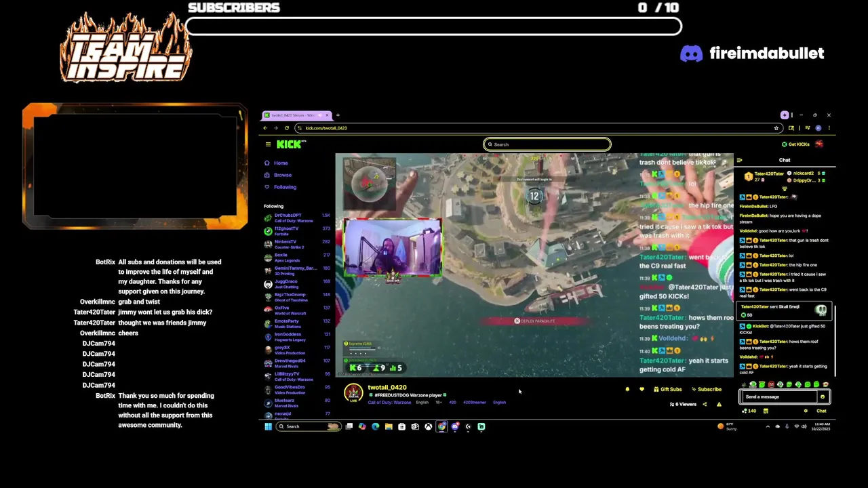Viewport: 868px width, 488px height.
Task: Open the bluetearz followed channel
Action: 297,403
